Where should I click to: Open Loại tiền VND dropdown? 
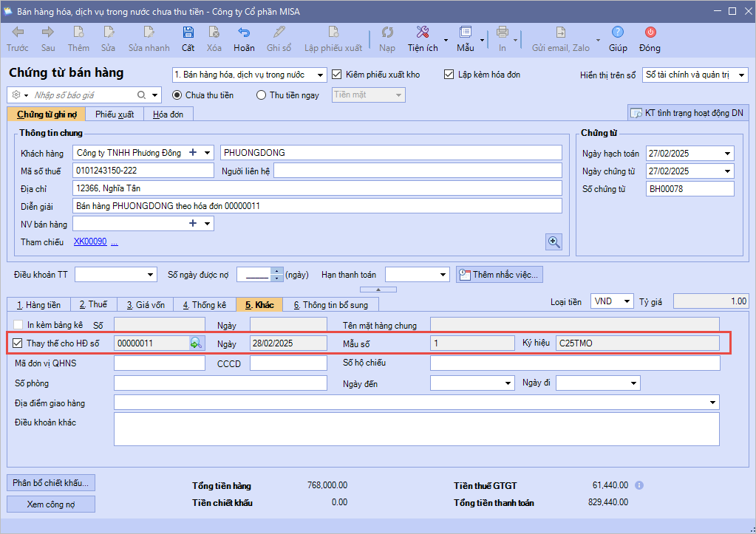point(627,301)
